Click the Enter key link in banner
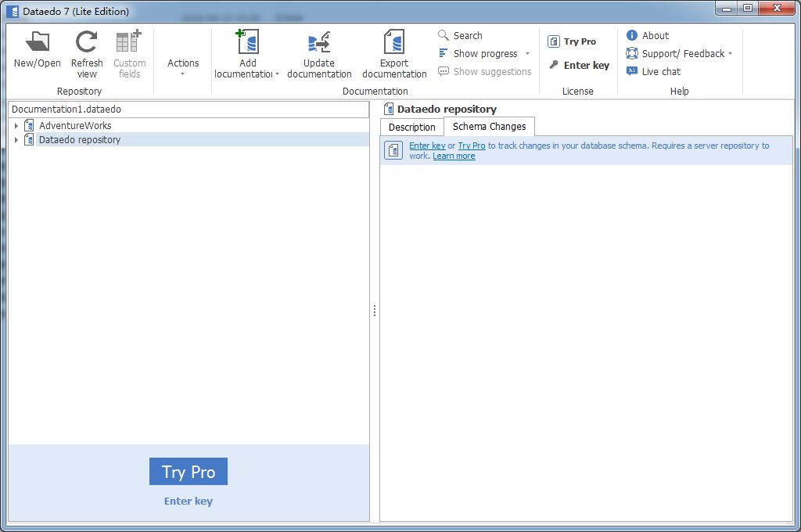The image size is (801, 532). (427, 146)
